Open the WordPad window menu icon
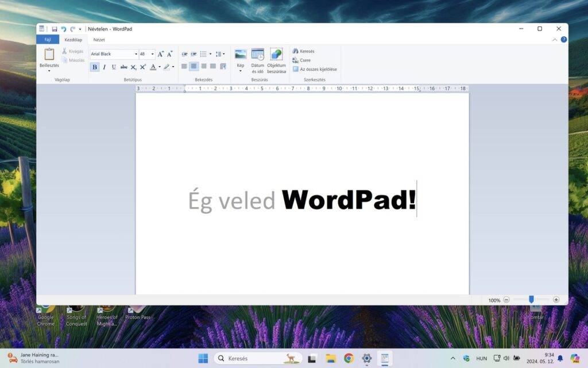Image resolution: width=588 pixels, height=368 pixels. [41, 29]
